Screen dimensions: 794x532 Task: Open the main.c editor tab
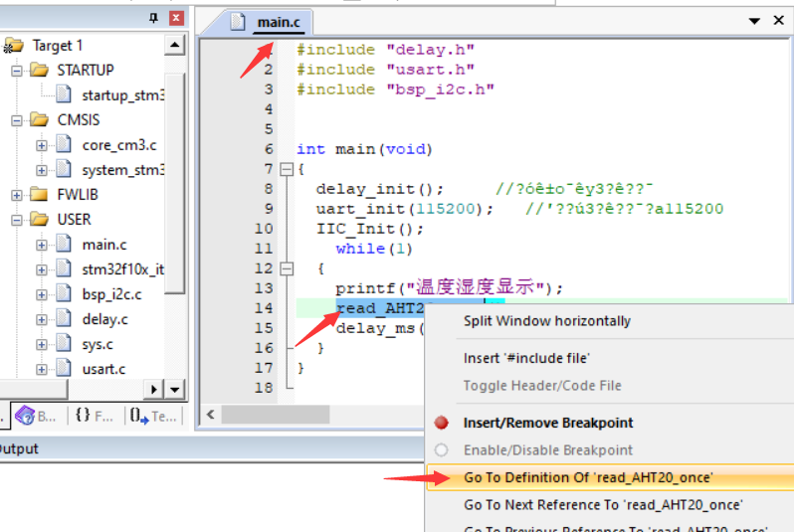coord(278,22)
